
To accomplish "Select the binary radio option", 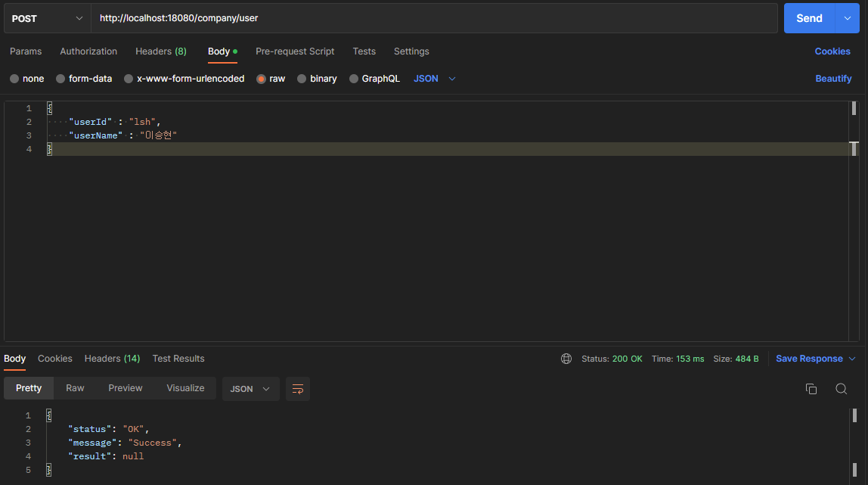I will (302, 79).
